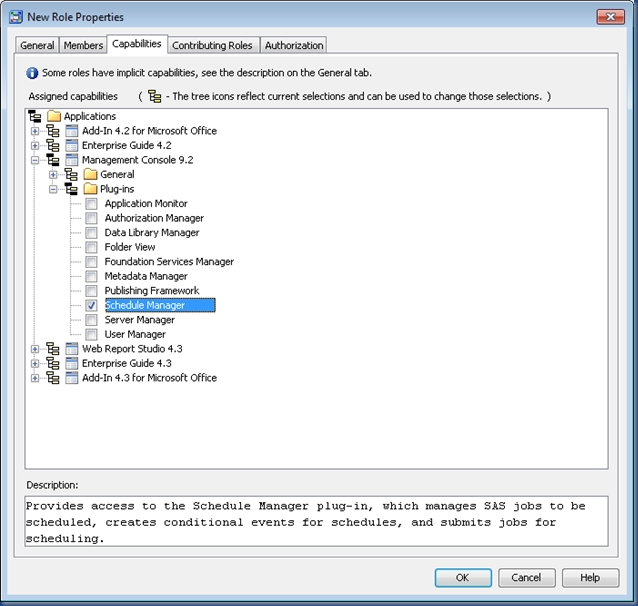Uncheck the Schedule Manager checkbox

91,305
